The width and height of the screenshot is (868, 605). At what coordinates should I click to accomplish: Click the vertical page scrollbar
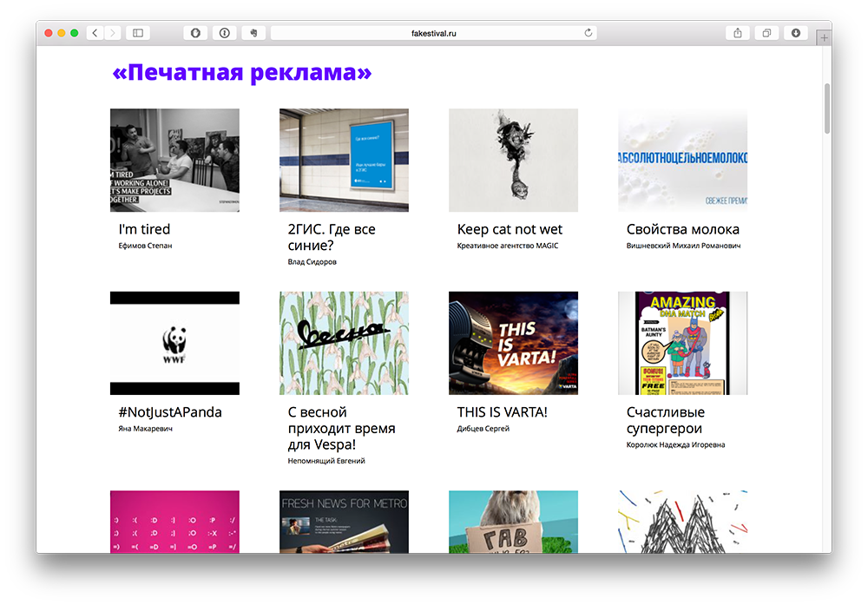827,109
